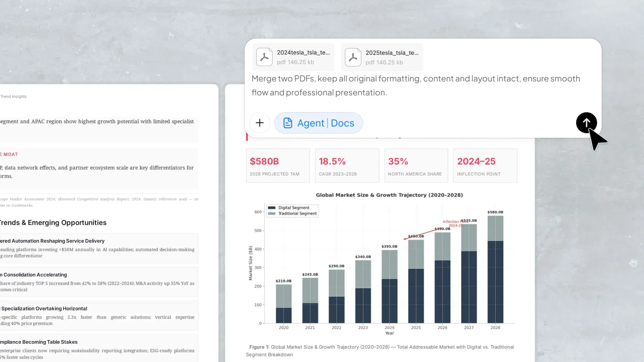The height and width of the screenshot is (362, 644).
Task: Click the Digital Segment legend swatch
Action: [x=272, y=208]
